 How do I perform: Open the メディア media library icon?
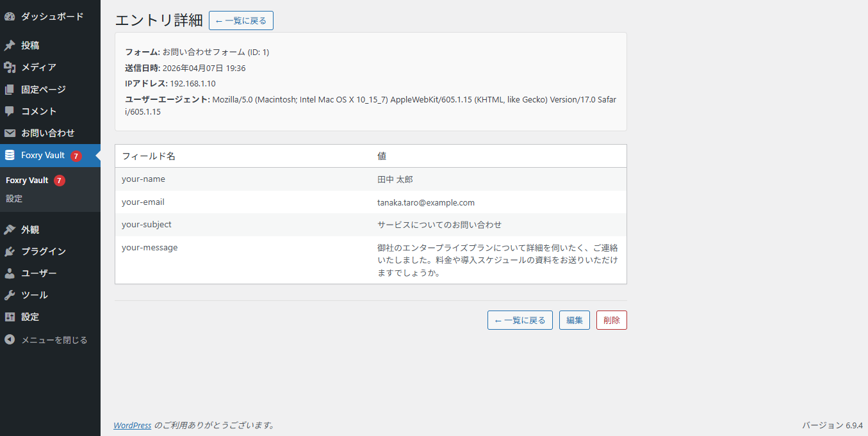tap(10, 67)
